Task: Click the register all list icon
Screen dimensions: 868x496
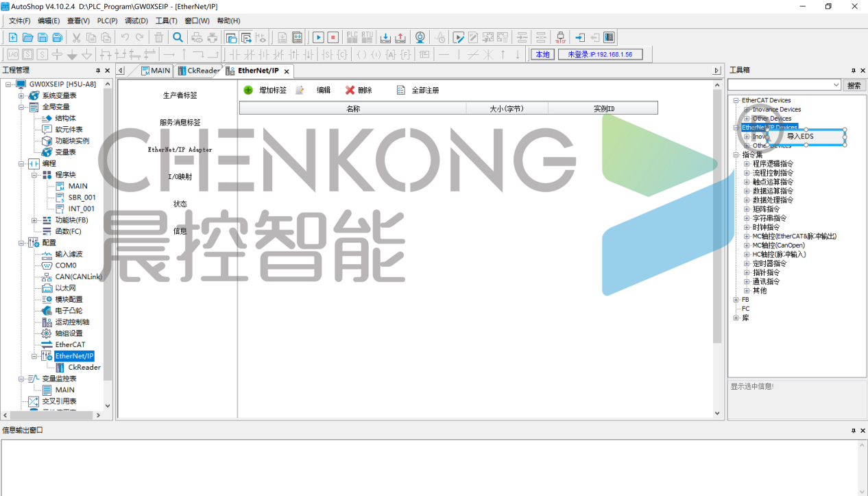Action: coord(401,90)
